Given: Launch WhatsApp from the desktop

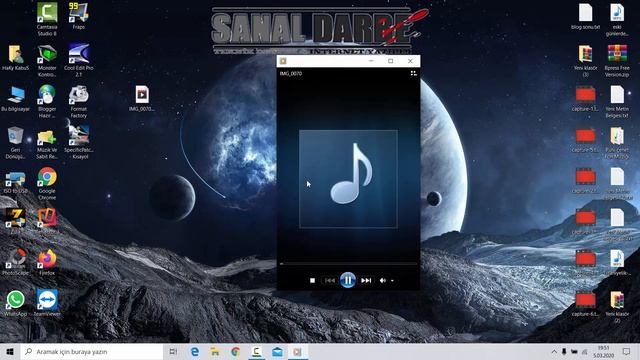Looking at the screenshot, I should (x=16, y=303).
